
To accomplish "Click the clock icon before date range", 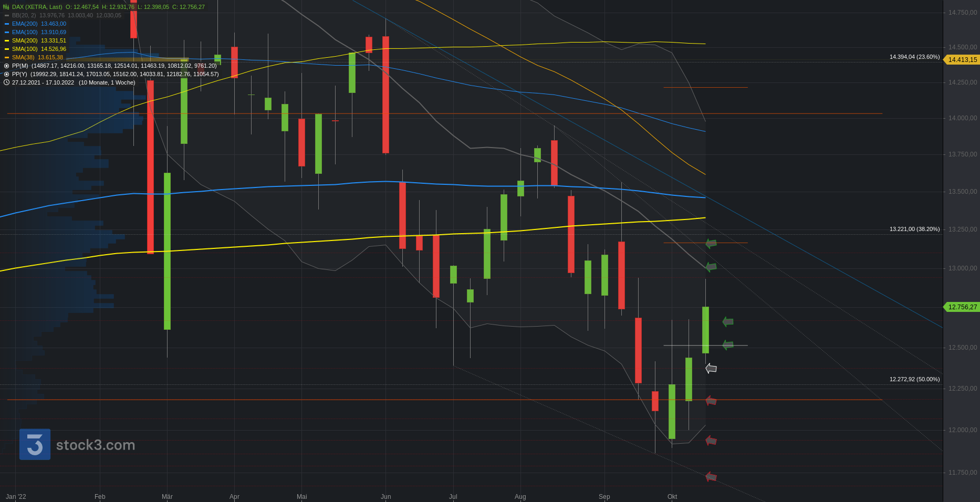I will [x=6, y=82].
